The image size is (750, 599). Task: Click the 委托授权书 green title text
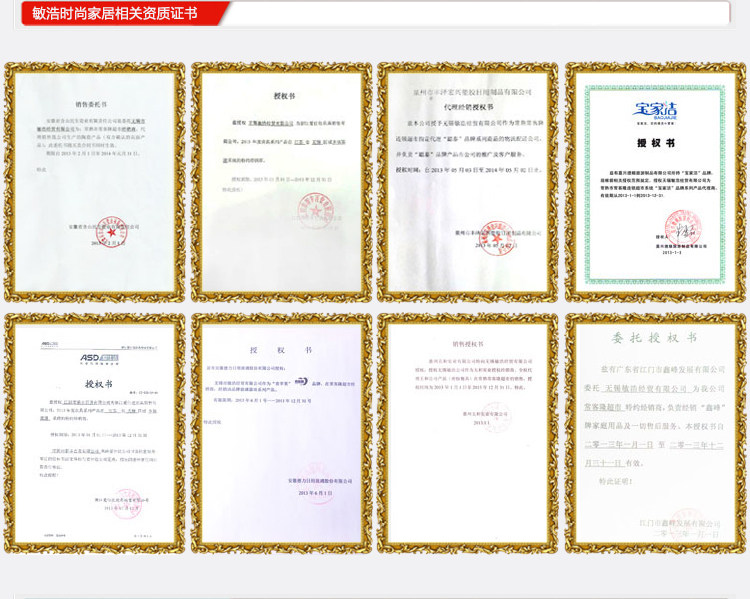tap(654, 338)
